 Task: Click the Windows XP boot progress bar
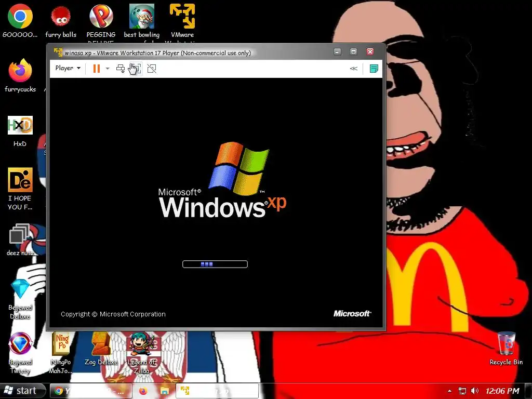tap(215, 264)
